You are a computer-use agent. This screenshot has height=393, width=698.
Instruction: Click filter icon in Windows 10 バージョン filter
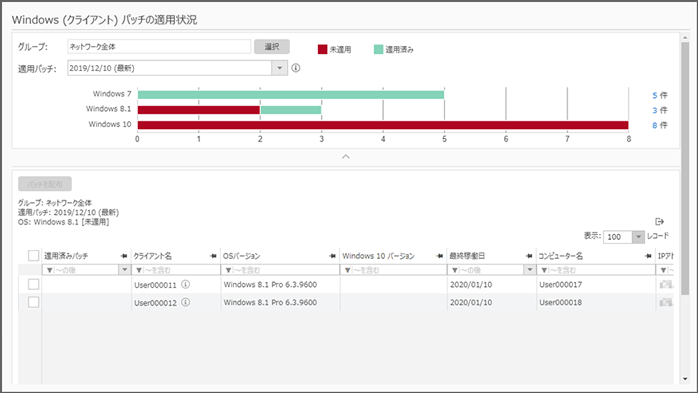click(x=347, y=270)
